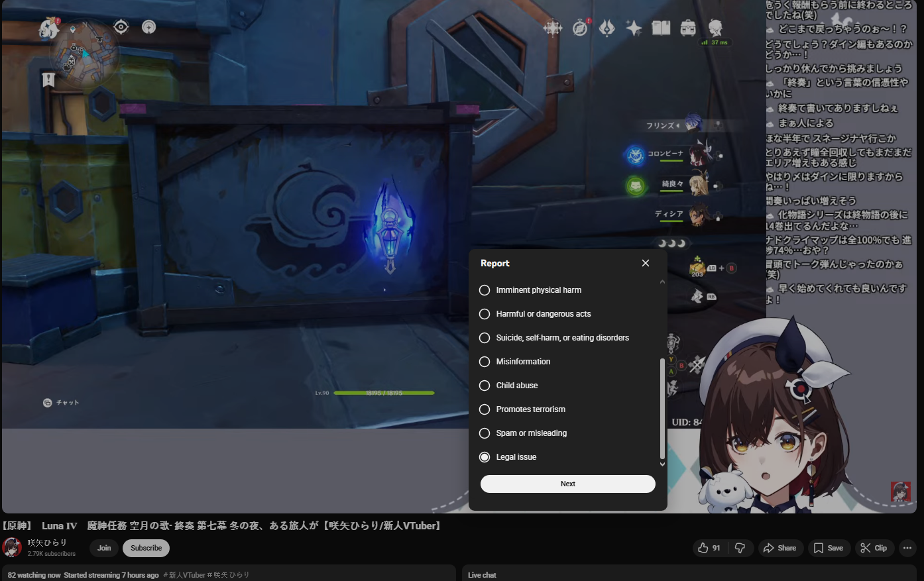Click the Report list scroll-up arrow
Image resolution: width=924 pixels, height=581 pixels.
pyautogui.click(x=662, y=282)
